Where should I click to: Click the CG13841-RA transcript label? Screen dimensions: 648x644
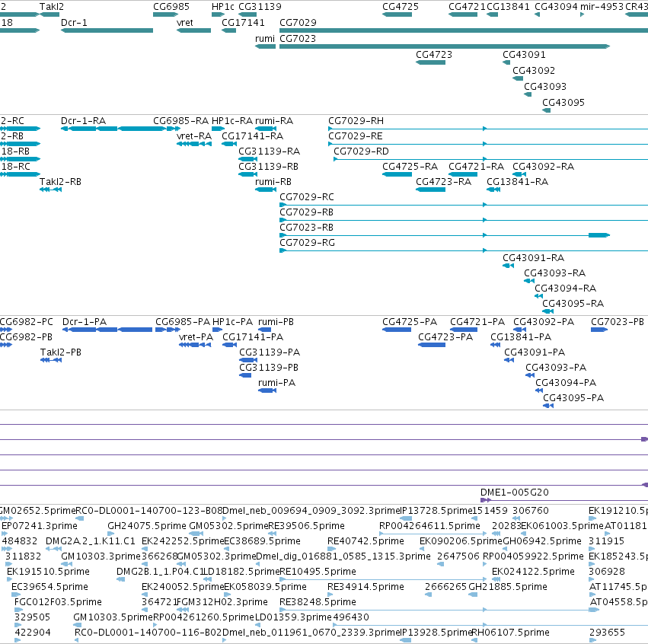pos(517,182)
